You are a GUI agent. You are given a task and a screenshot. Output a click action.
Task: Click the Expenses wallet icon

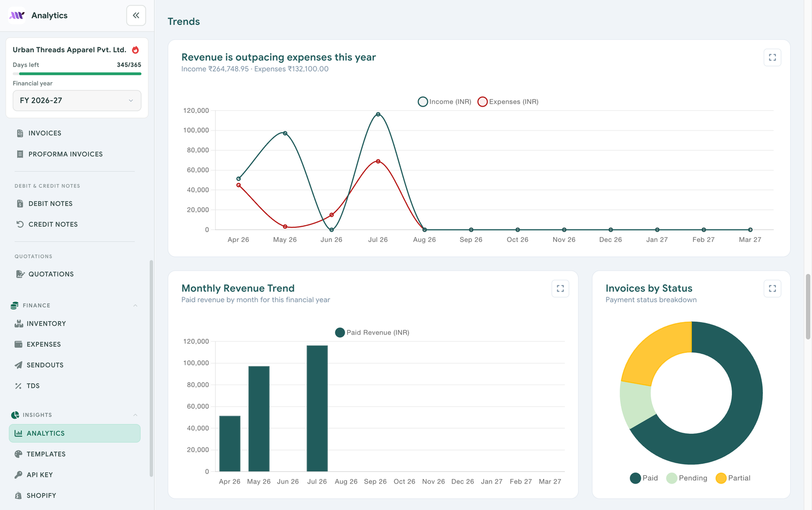pyautogui.click(x=18, y=344)
